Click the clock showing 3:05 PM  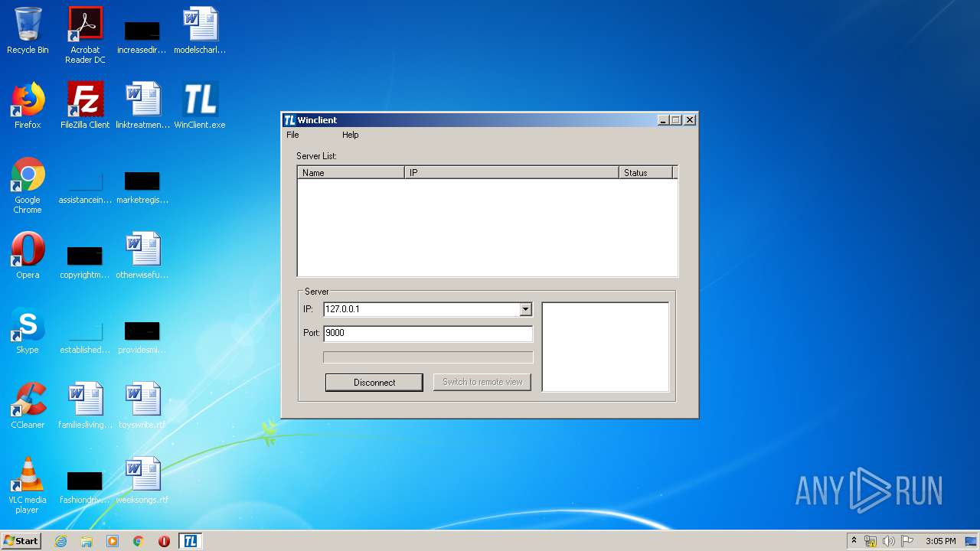pos(940,541)
